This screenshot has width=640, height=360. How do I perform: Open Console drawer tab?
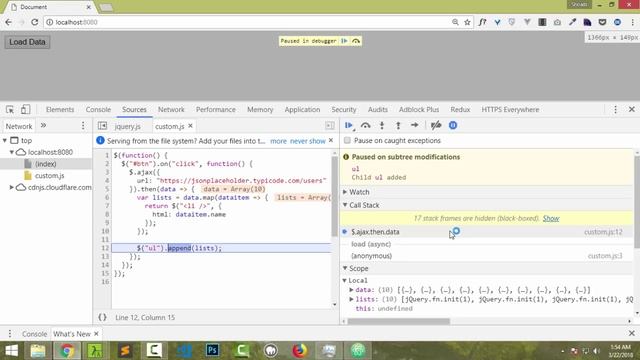tap(34, 333)
